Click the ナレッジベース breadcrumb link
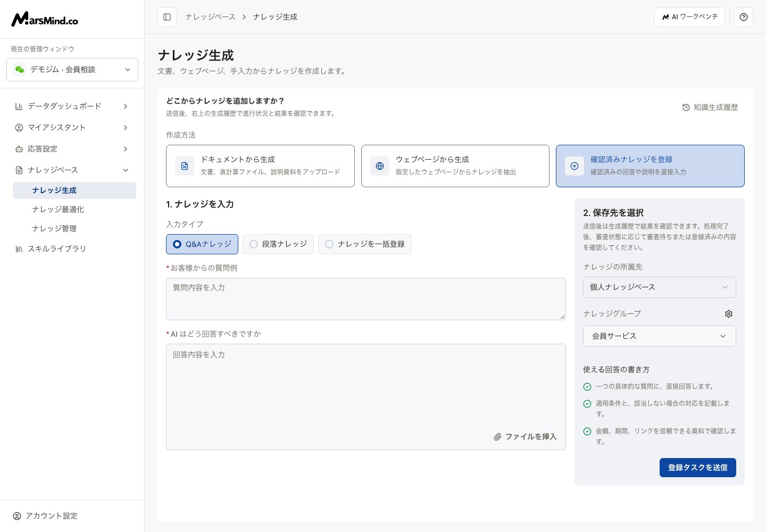The image size is (766, 532). [210, 17]
